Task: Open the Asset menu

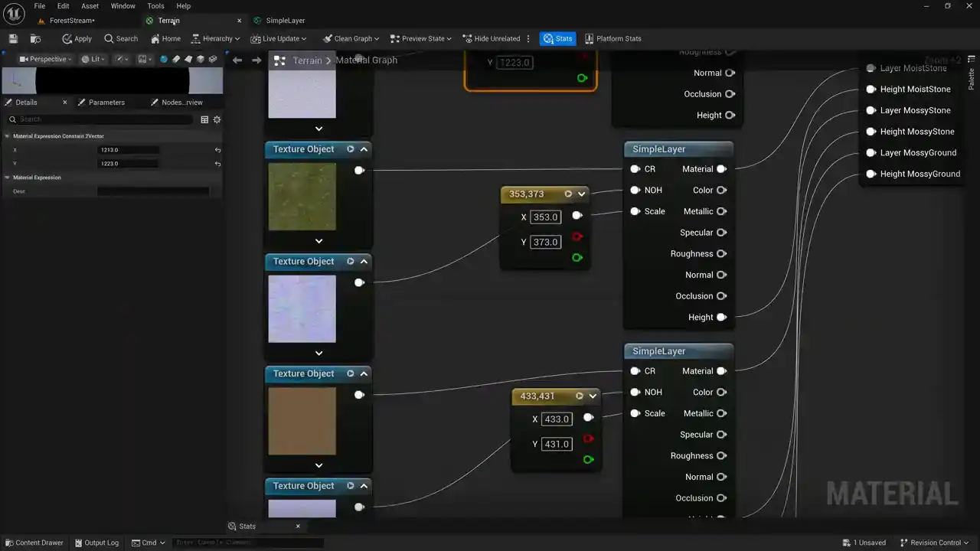Action: click(90, 6)
